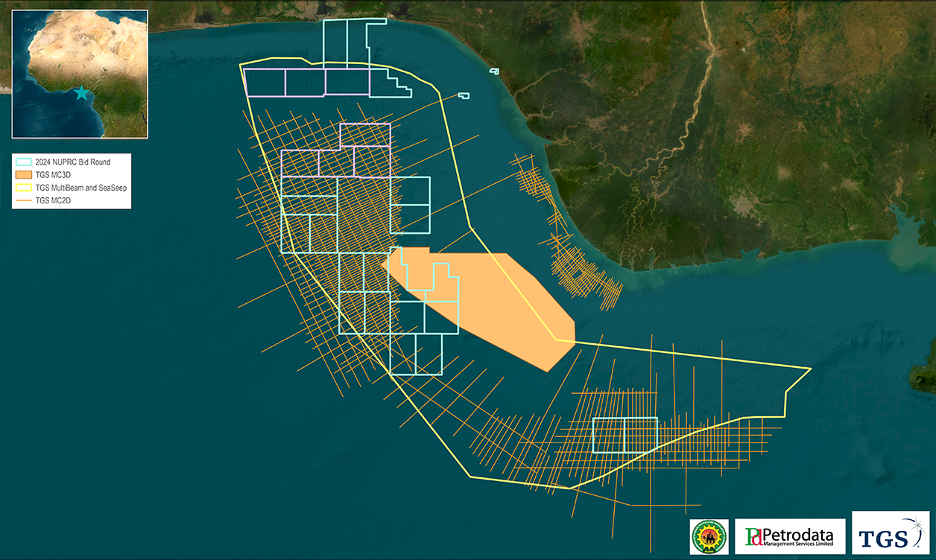Viewport: 936px width, 560px height.
Task: Click the red-and-green Pd monogram in the Petrodata logo
Action: click(x=753, y=536)
